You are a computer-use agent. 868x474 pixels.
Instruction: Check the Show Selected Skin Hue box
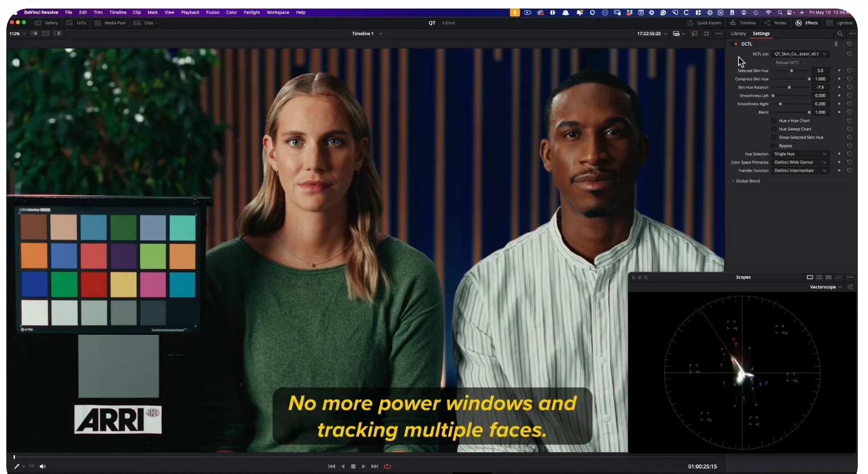point(774,138)
